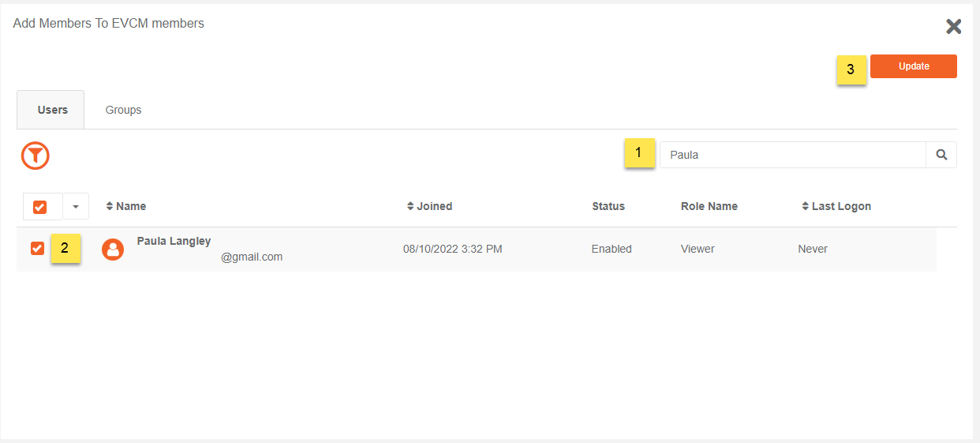Uncheck the Paula Langley row checkbox

point(37,248)
